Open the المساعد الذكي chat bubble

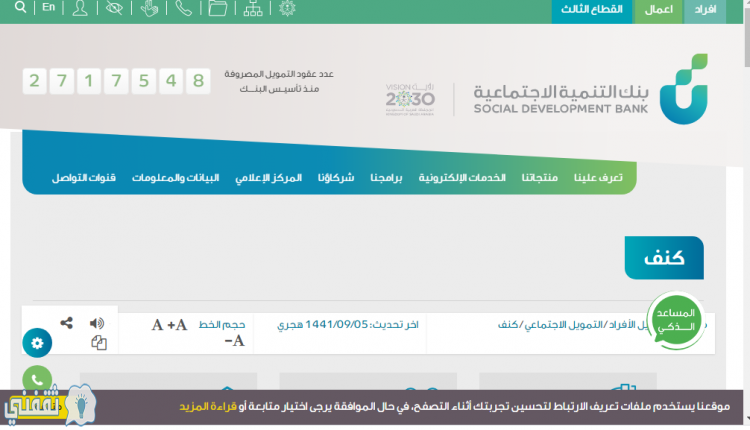(675, 320)
